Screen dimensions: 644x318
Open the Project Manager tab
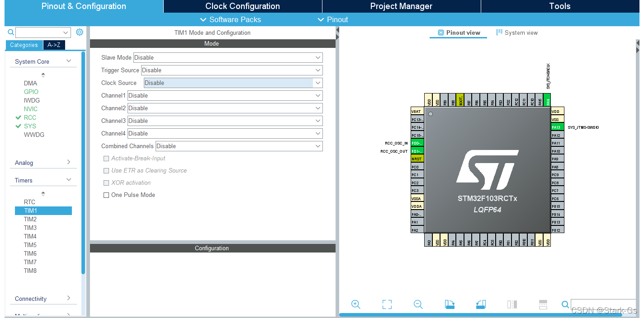coord(401,6)
